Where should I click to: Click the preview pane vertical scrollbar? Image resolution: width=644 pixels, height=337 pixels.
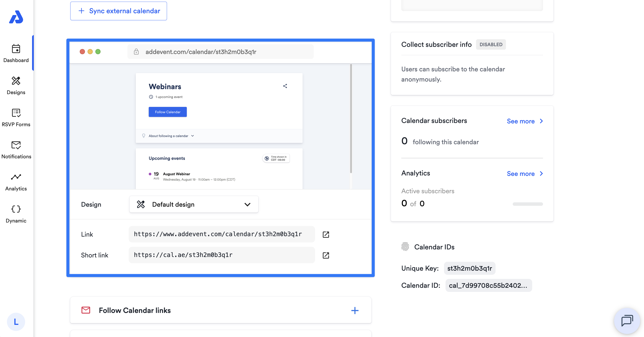pyautogui.click(x=351, y=119)
